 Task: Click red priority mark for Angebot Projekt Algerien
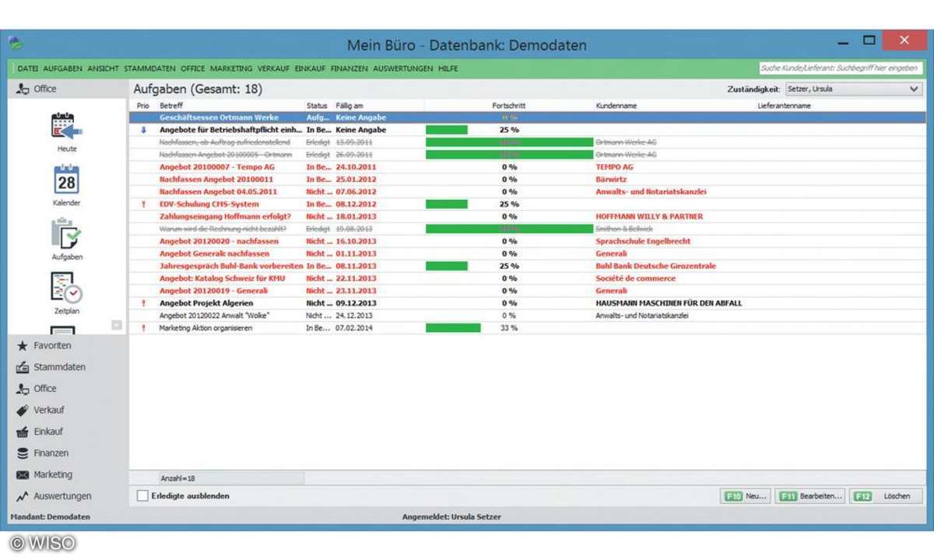[x=142, y=303]
